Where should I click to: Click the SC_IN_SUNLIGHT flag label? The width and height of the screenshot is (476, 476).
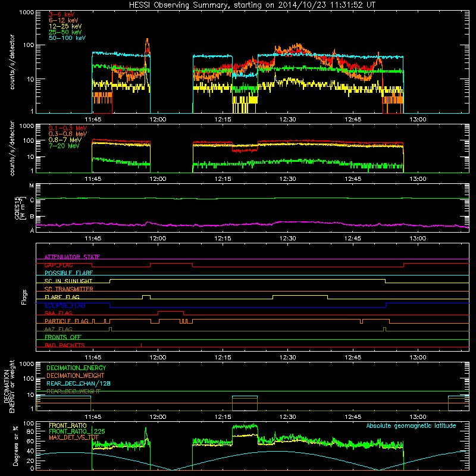(x=68, y=281)
